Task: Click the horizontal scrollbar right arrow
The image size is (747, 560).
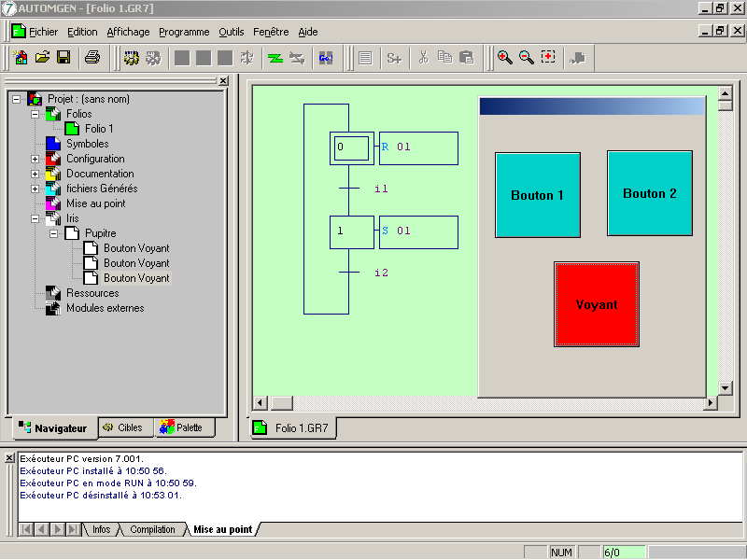Action: coord(711,403)
